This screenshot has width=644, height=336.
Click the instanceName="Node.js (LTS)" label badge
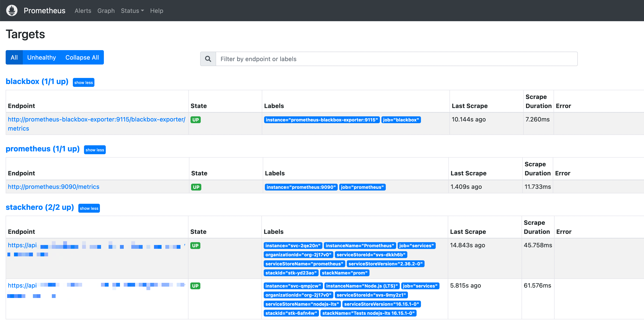click(x=362, y=286)
